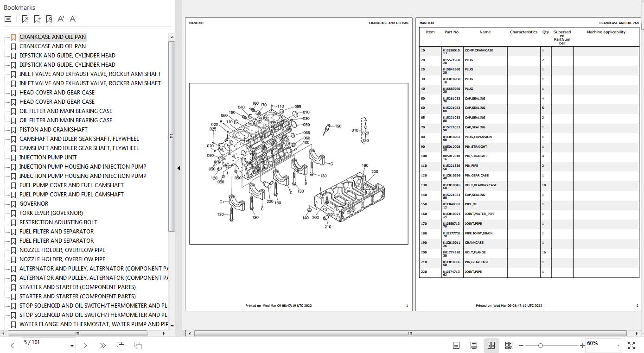Decrease bookmark font size

[73, 19]
